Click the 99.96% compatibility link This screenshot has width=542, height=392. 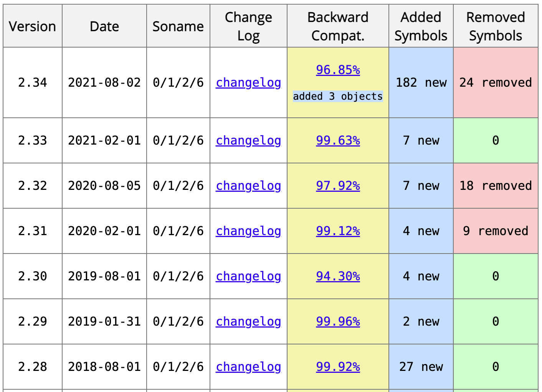(x=338, y=321)
